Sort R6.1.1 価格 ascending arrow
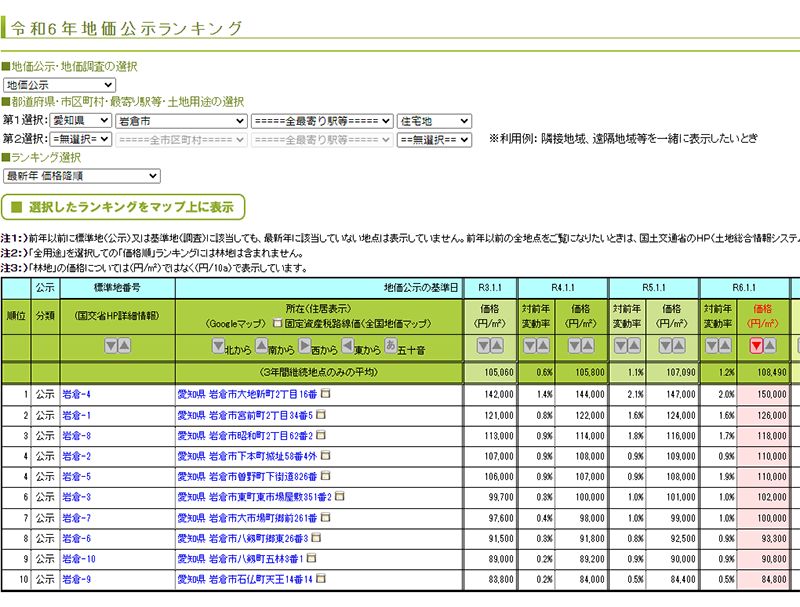 pyautogui.click(x=770, y=346)
